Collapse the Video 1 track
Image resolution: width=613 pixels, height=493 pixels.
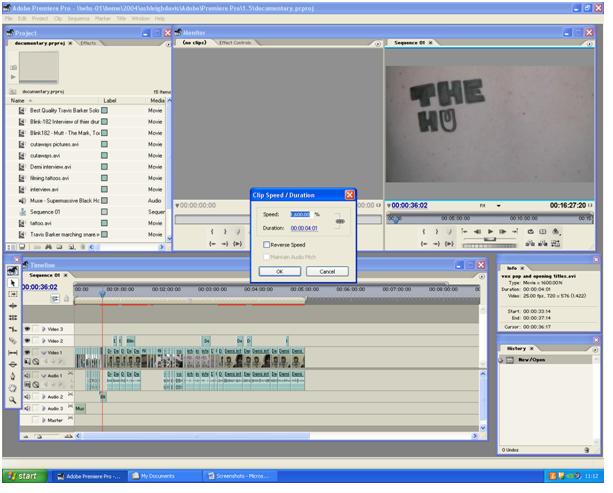[x=44, y=353]
